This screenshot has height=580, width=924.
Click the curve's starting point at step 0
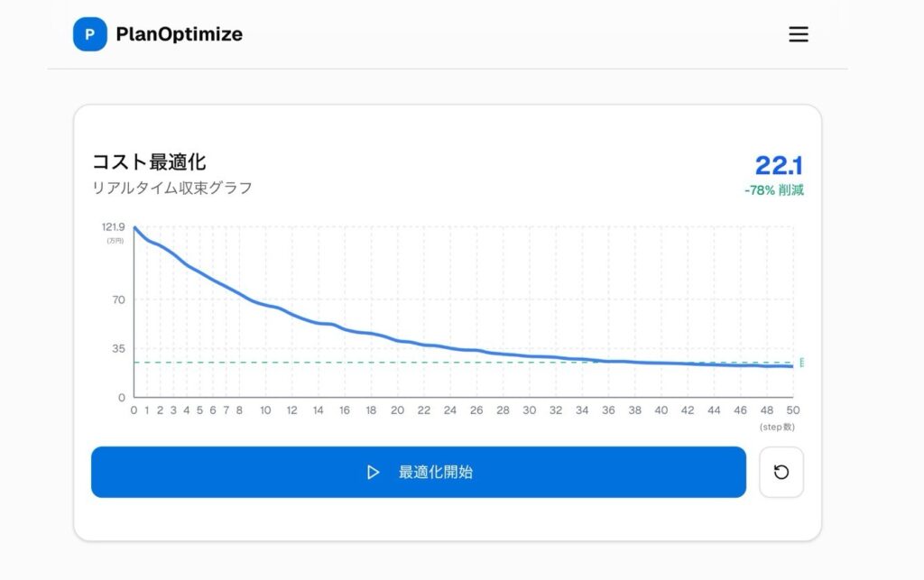[x=134, y=227]
